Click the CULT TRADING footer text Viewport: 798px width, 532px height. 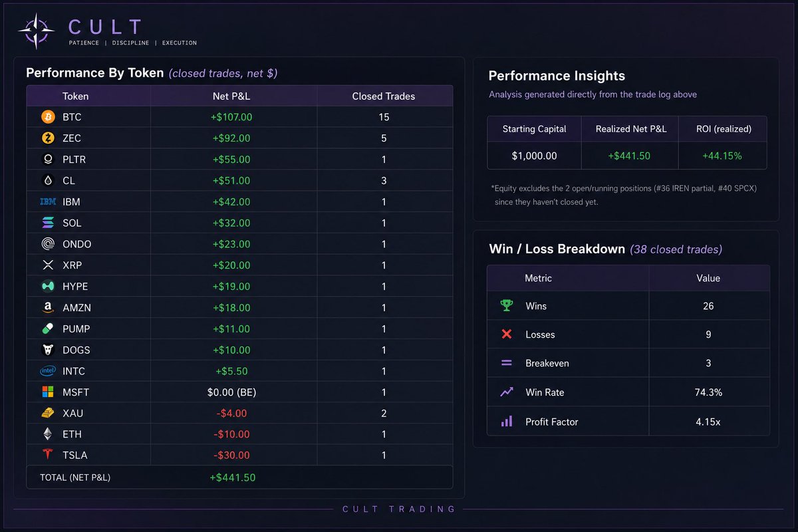399,509
